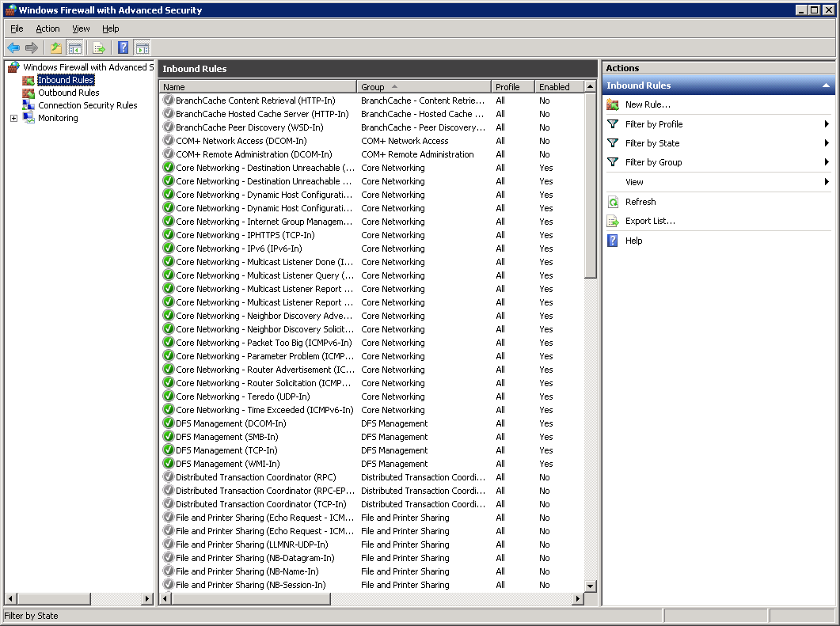Click New Rule... action link
840x626 pixels.
tap(648, 104)
